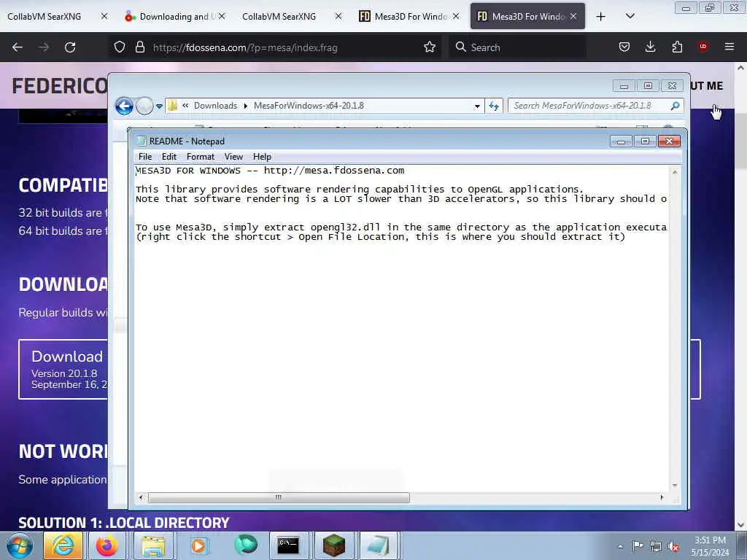Click the site padlock icon
This screenshot has width=747, height=560.
click(139, 47)
